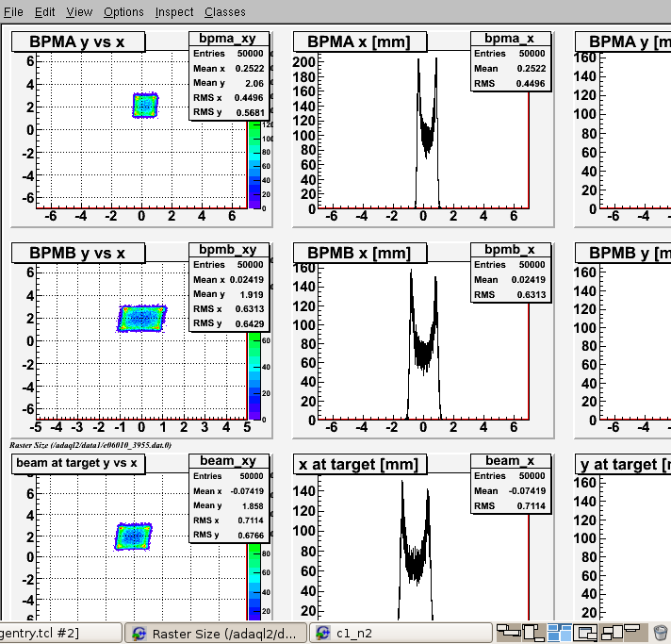671x644 pixels.
Task: Click the bpma_x statistics box header
Action: point(511,39)
